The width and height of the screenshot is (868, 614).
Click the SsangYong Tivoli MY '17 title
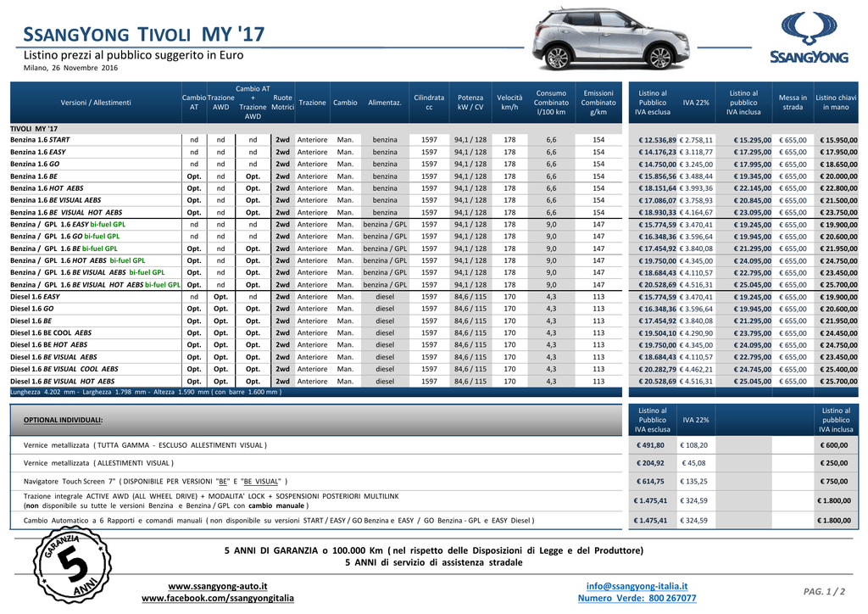click(144, 34)
